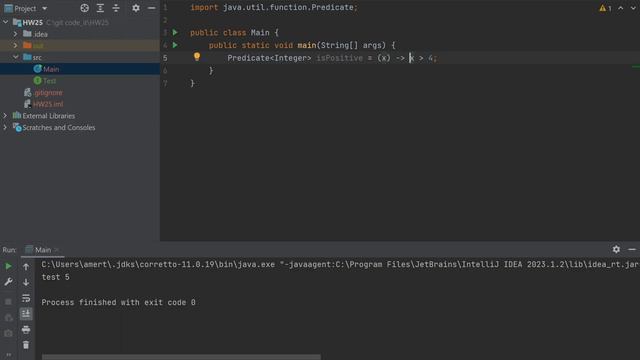Go to next highlighted error
The width and height of the screenshot is (640, 360).
click(x=633, y=8)
